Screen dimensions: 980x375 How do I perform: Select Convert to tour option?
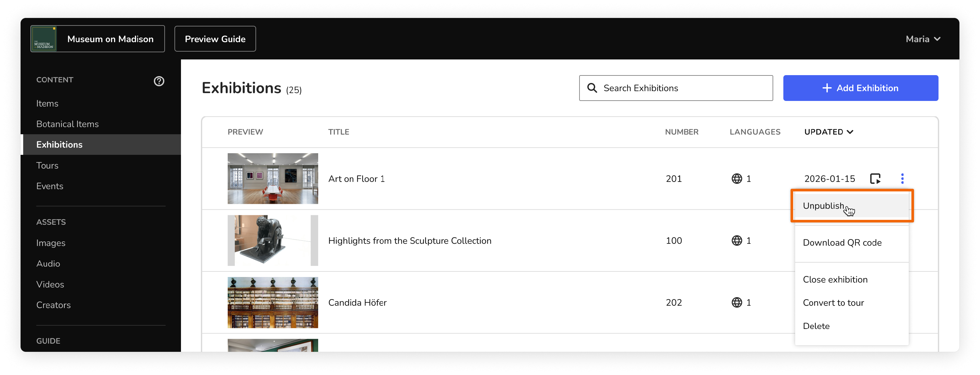tap(833, 303)
